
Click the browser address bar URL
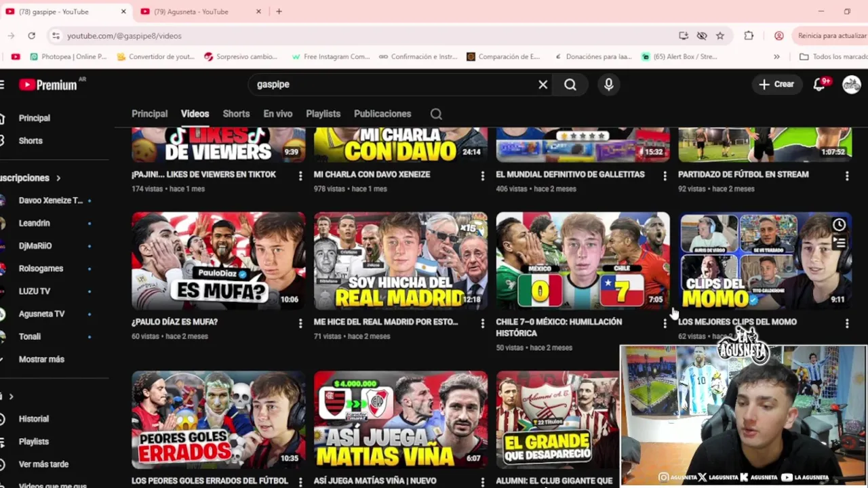[124, 36]
